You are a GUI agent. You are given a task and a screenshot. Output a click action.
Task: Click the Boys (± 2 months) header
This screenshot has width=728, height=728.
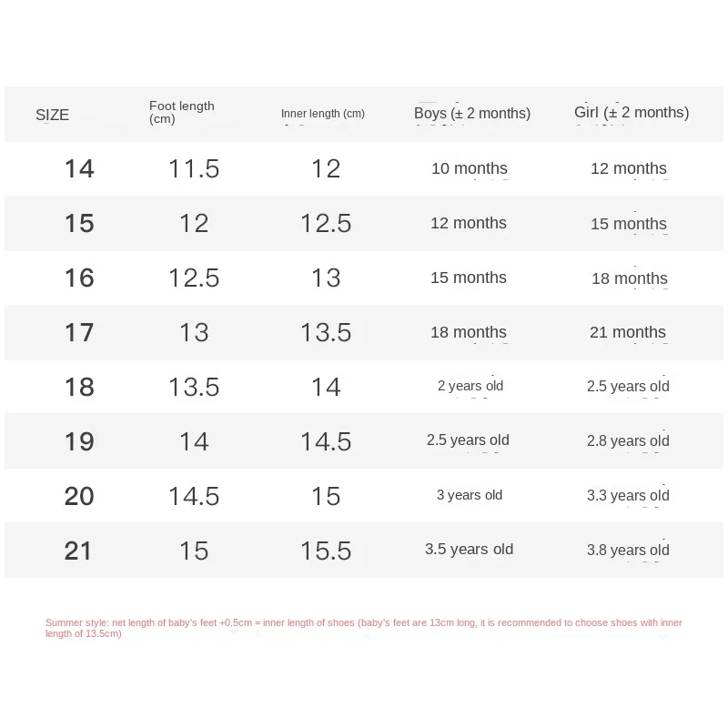472,114
